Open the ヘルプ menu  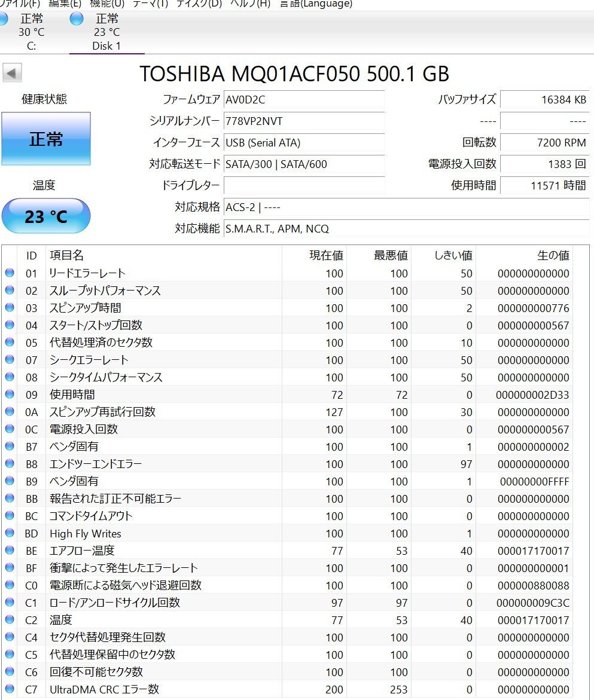click(x=250, y=4)
